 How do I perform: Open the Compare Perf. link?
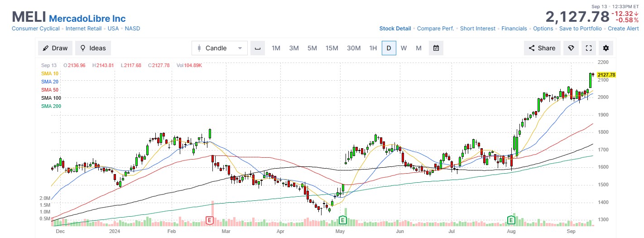[435, 29]
